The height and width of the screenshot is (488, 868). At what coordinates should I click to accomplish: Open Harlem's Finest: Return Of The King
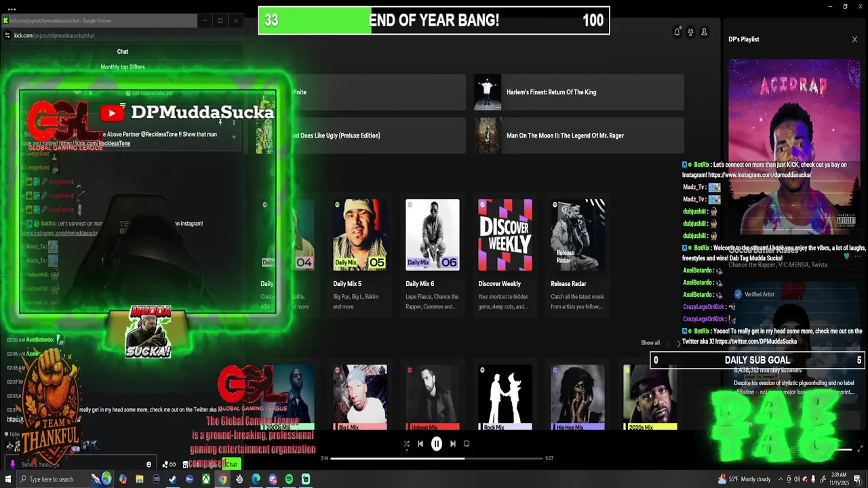[x=579, y=92]
